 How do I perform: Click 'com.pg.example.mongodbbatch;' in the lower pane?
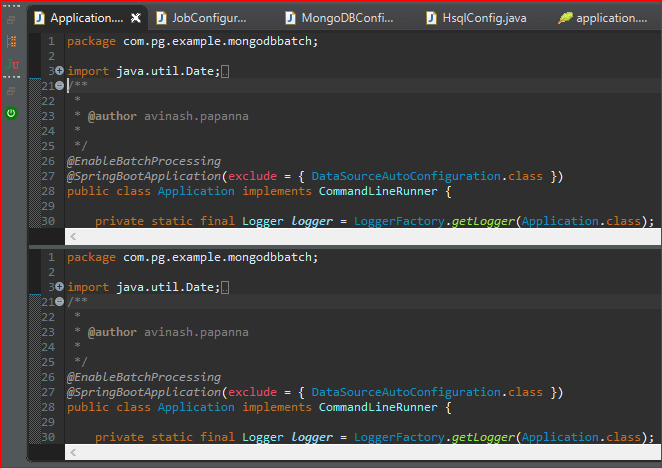pyautogui.click(x=220, y=257)
